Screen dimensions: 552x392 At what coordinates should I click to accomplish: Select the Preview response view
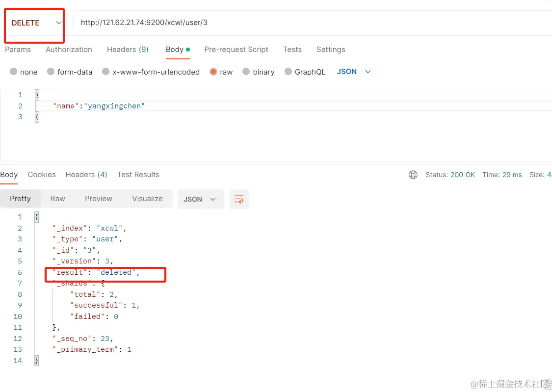tap(99, 199)
